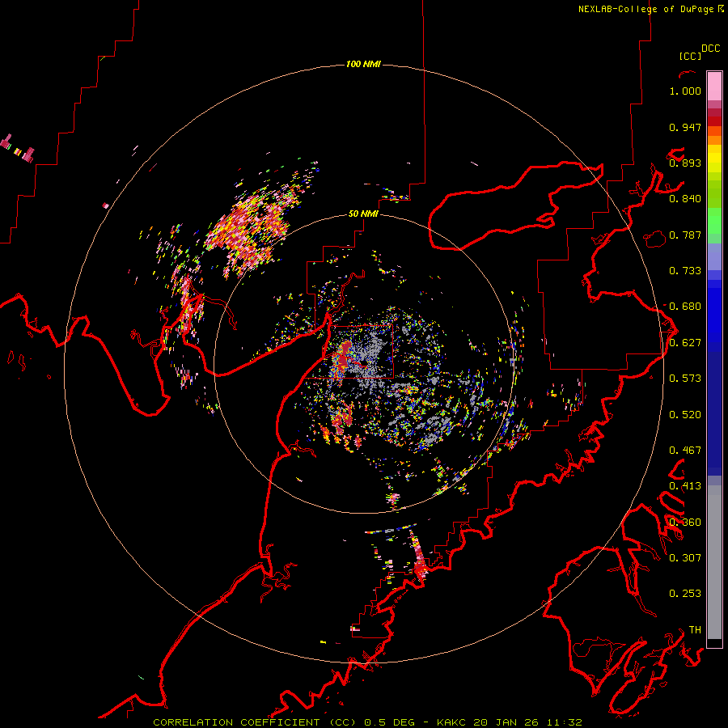The image size is (728, 728).
Task: Click the KAKC station identifier in caption
Action: 452,722
